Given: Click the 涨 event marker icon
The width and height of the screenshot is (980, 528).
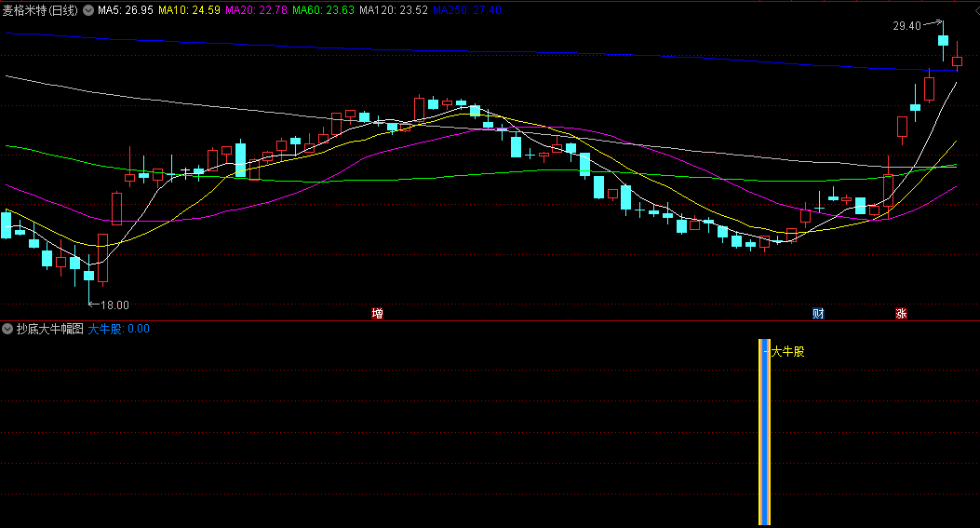Looking at the screenshot, I should click(901, 314).
